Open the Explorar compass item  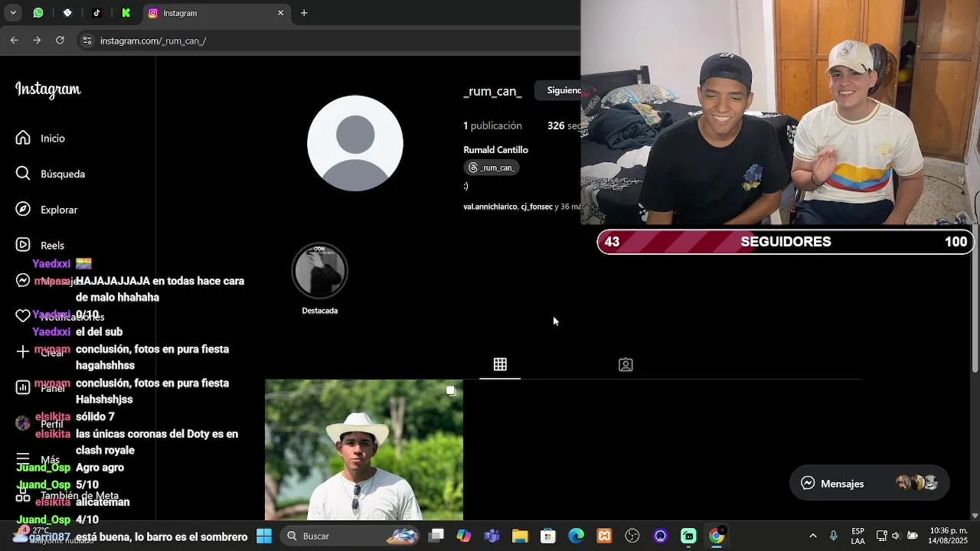(x=47, y=210)
